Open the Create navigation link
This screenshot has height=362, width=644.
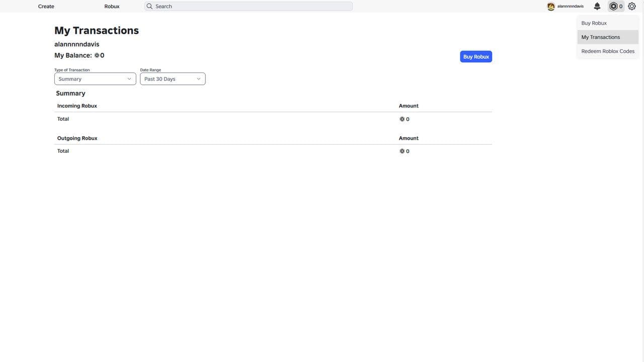pyautogui.click(x=46, y=6)
